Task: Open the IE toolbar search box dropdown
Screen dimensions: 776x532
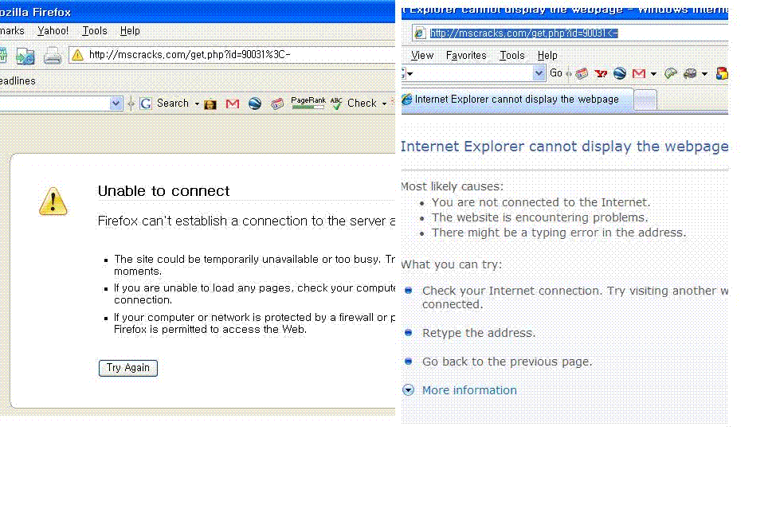Action: [539, 73]
